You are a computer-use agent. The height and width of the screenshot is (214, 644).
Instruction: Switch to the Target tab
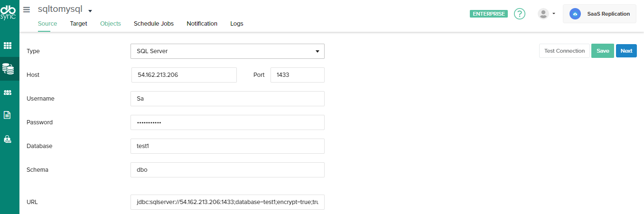point(78,24)
